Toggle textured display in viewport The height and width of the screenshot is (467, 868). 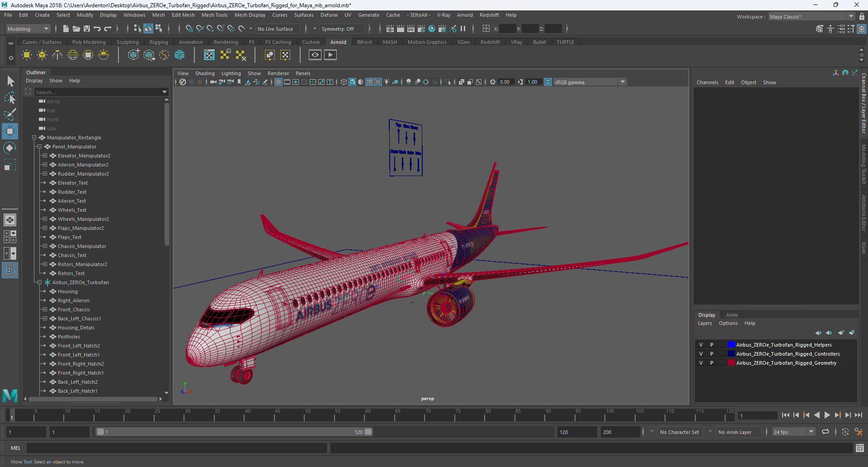click(x=378, y=82)
